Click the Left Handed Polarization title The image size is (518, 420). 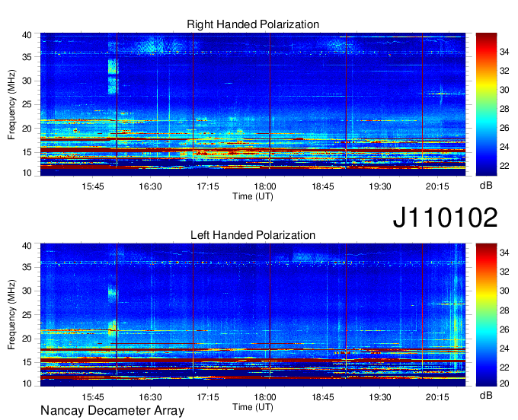click(x=253, y=235)
